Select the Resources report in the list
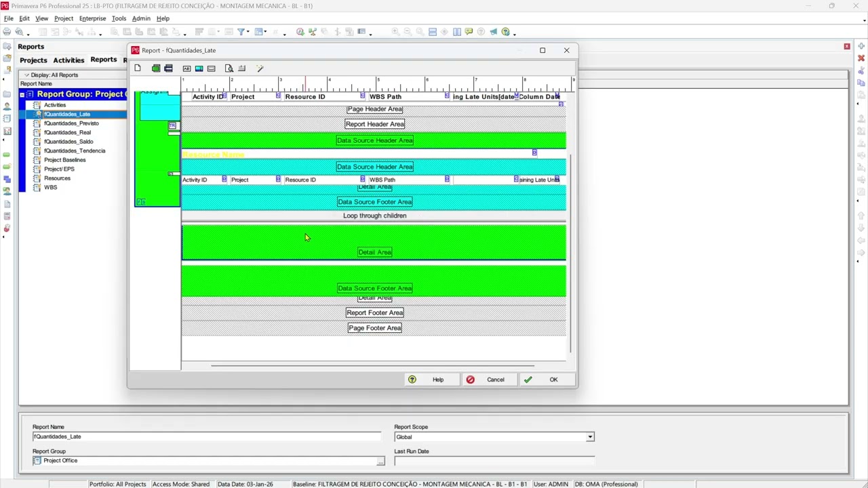 point(57,178)
